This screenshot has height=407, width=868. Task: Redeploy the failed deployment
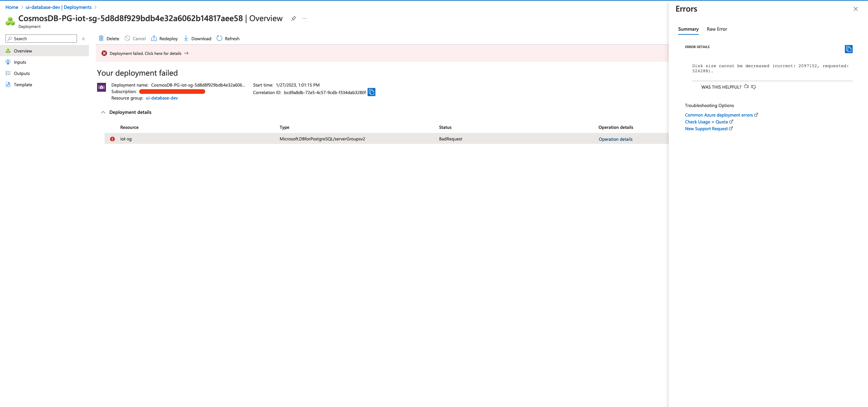click(x=165, y=39)
